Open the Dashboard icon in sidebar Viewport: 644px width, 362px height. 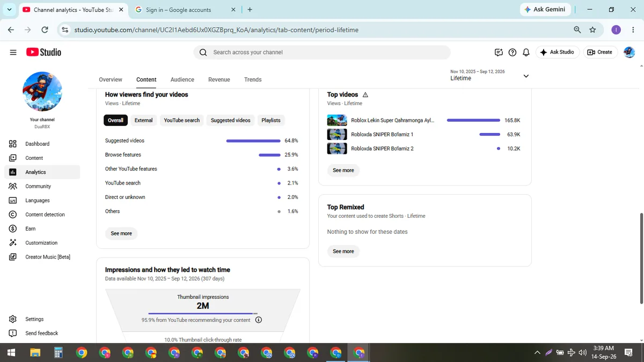click(13, 144)
